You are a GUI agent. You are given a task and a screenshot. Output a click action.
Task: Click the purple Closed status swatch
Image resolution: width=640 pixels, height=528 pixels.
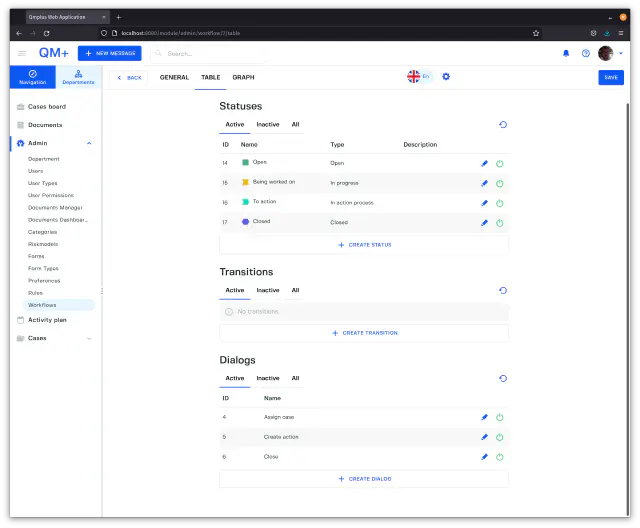[245, 222]
